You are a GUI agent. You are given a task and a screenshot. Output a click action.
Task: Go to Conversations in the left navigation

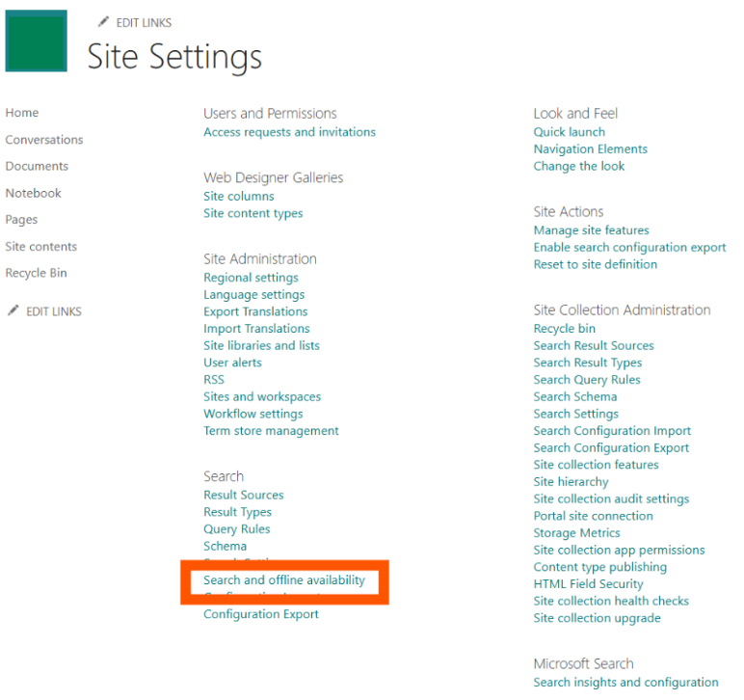(x=44, y=140)
